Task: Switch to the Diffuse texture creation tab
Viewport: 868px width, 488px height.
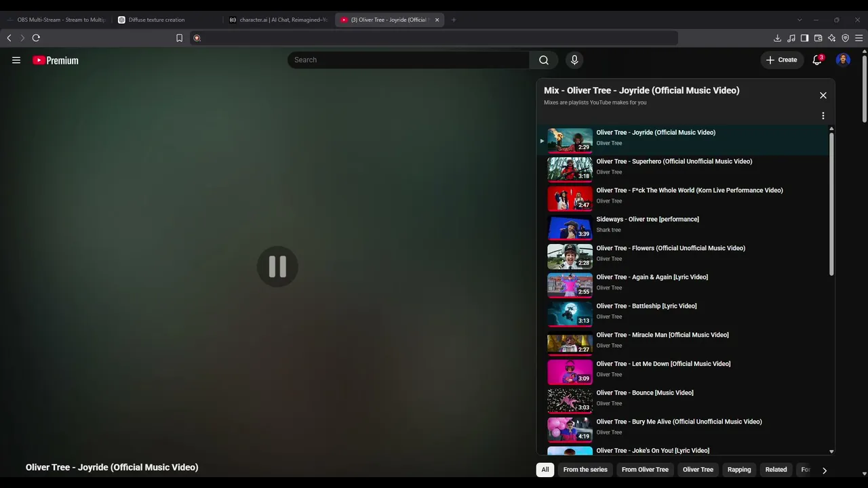Action: 166,20
